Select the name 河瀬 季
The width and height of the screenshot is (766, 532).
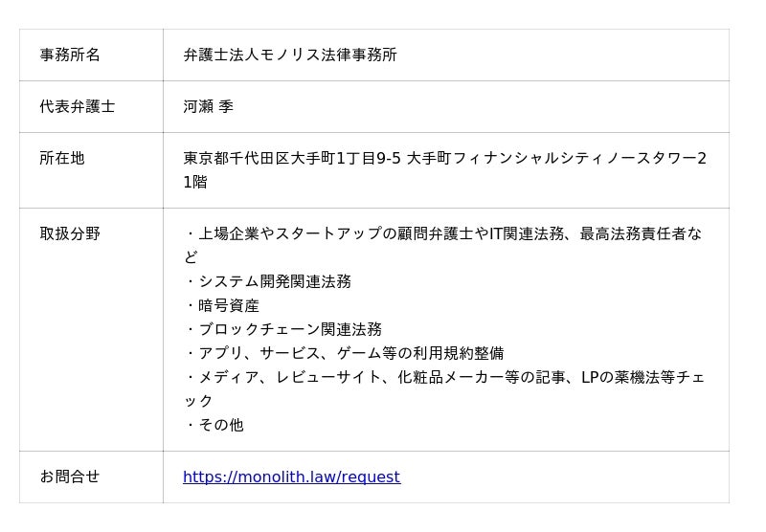[209, 107]
